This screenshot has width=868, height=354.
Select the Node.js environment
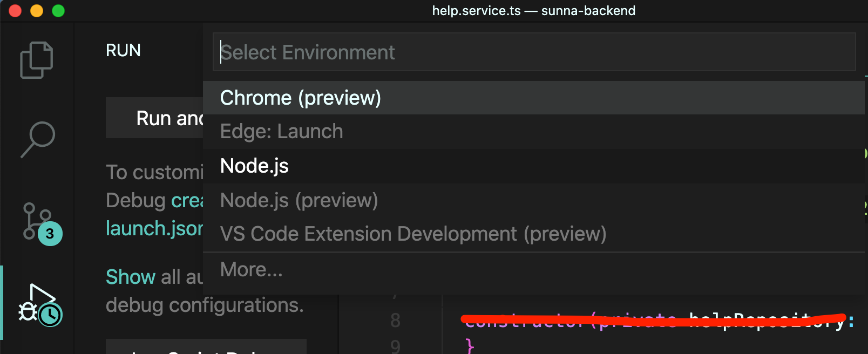(x=534, y=166)
